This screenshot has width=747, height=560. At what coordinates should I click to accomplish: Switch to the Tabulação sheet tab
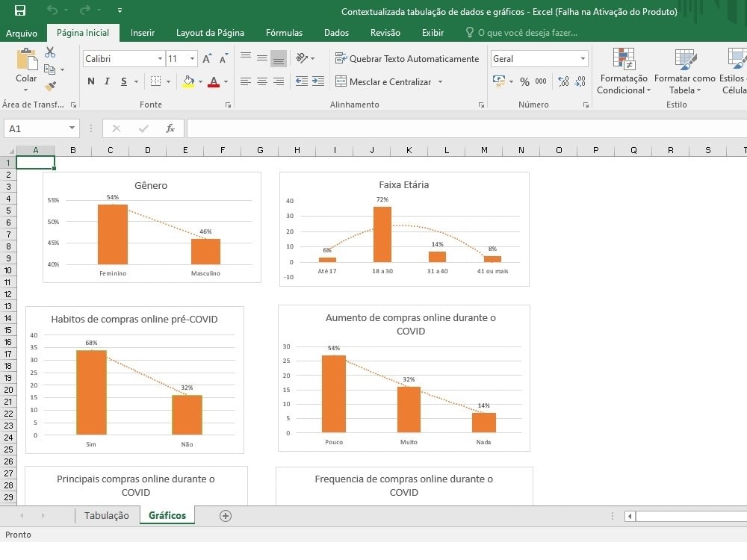tap(107, 515)
